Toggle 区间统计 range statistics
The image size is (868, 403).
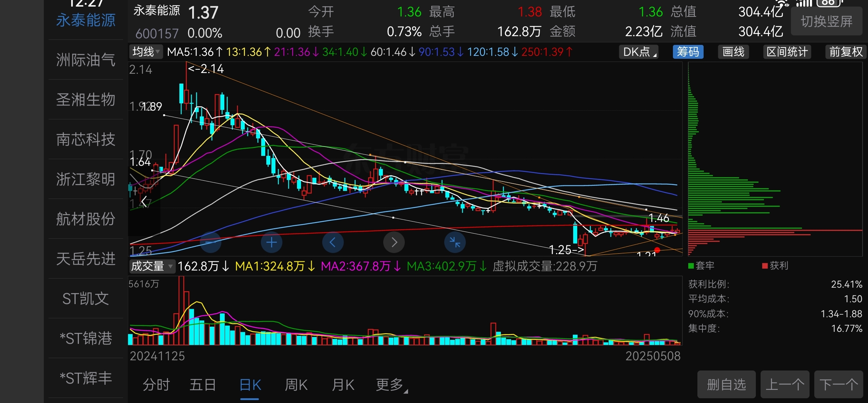[x=787, y=52]
